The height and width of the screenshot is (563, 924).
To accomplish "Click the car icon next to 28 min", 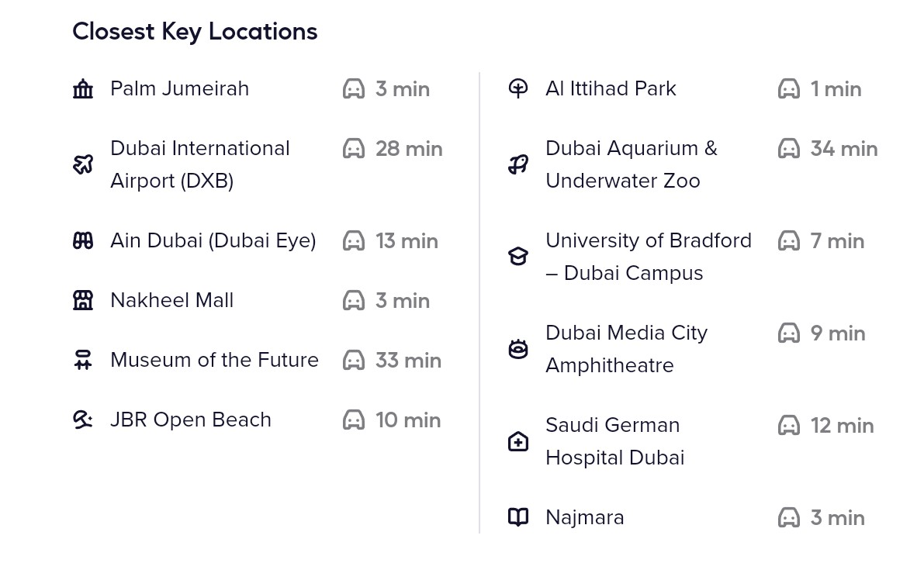I will [x=354, y=149].
